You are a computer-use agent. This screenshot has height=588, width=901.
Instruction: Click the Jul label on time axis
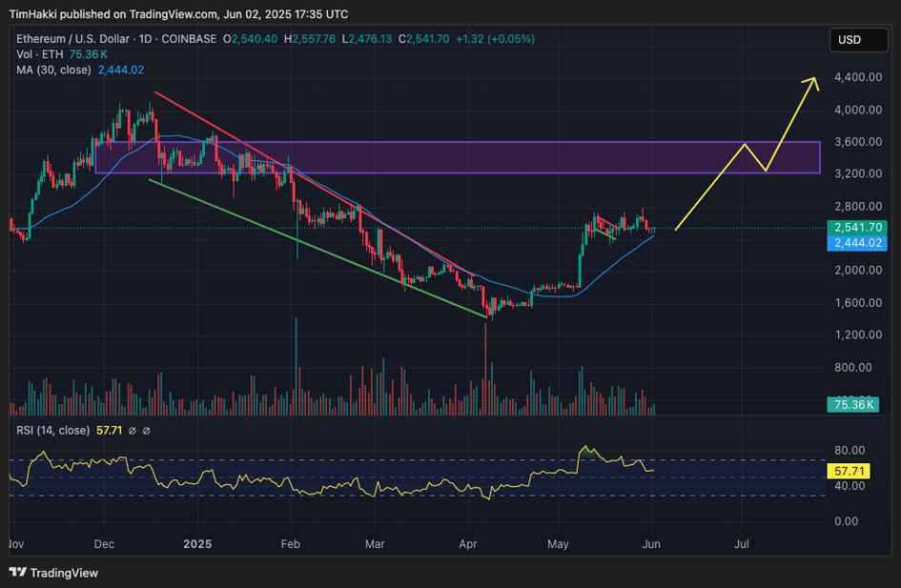click(x=741, y=545)
